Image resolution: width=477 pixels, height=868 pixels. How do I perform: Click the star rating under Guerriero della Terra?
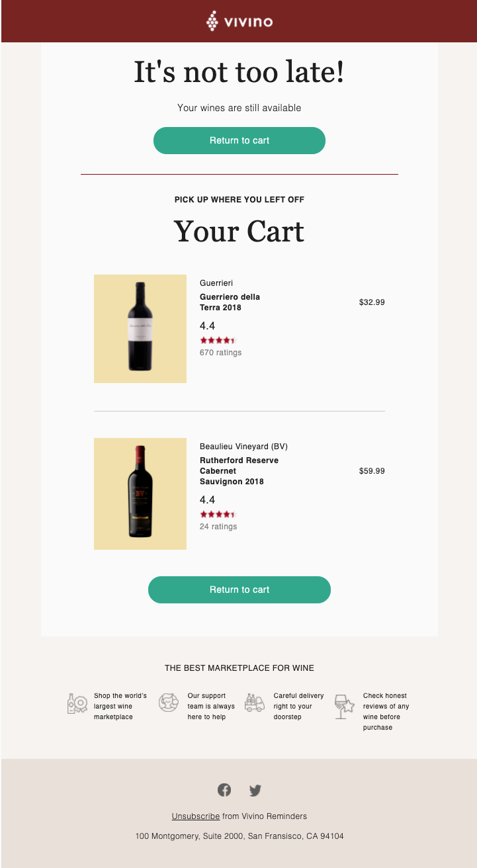217,341
